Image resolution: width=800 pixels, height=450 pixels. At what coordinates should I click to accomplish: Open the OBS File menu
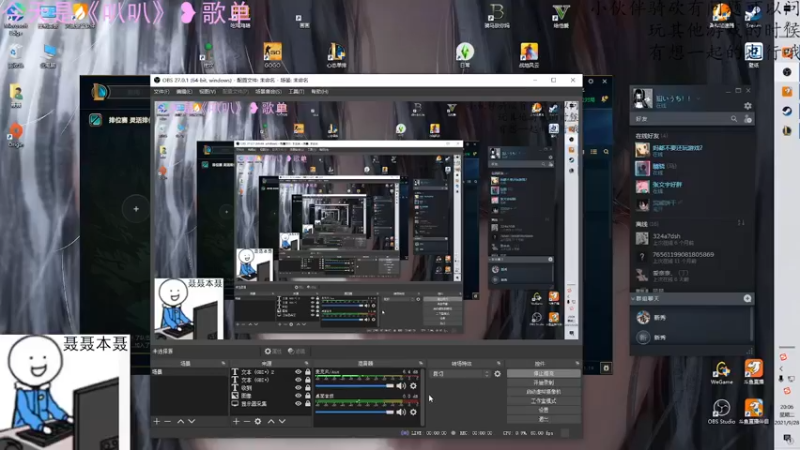pyautogui.click(x=161, y=92)
